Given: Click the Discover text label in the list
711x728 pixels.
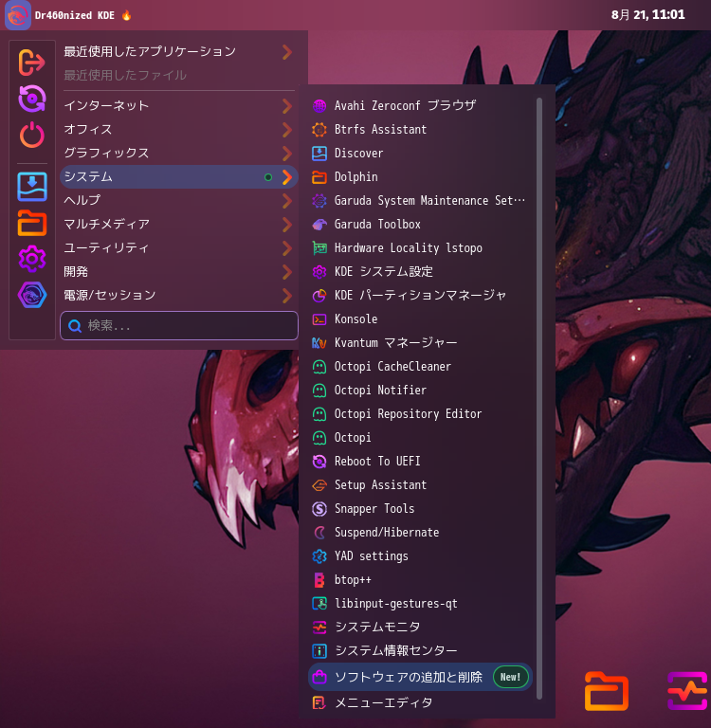Looking at the screenshot, I should 359,154.
